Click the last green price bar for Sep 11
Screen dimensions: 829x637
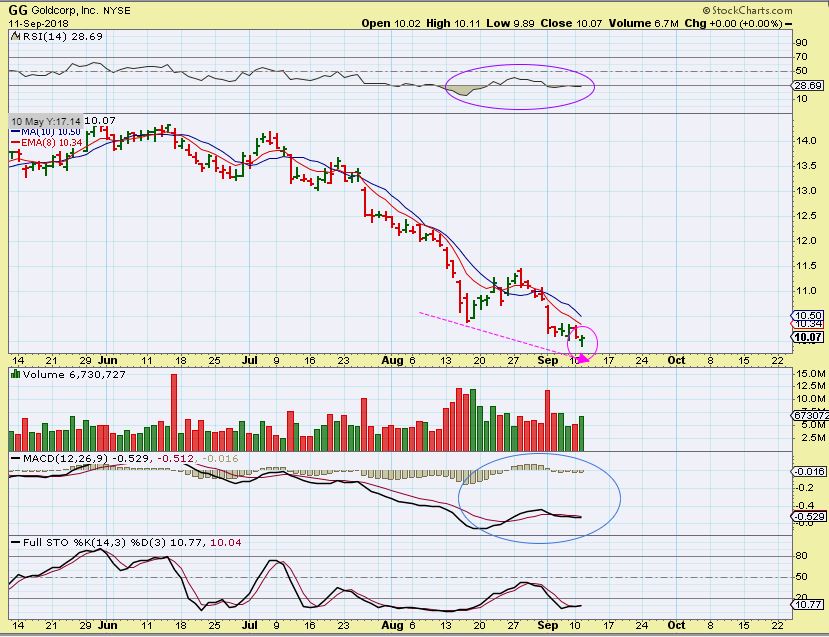(x=582, y=340)
